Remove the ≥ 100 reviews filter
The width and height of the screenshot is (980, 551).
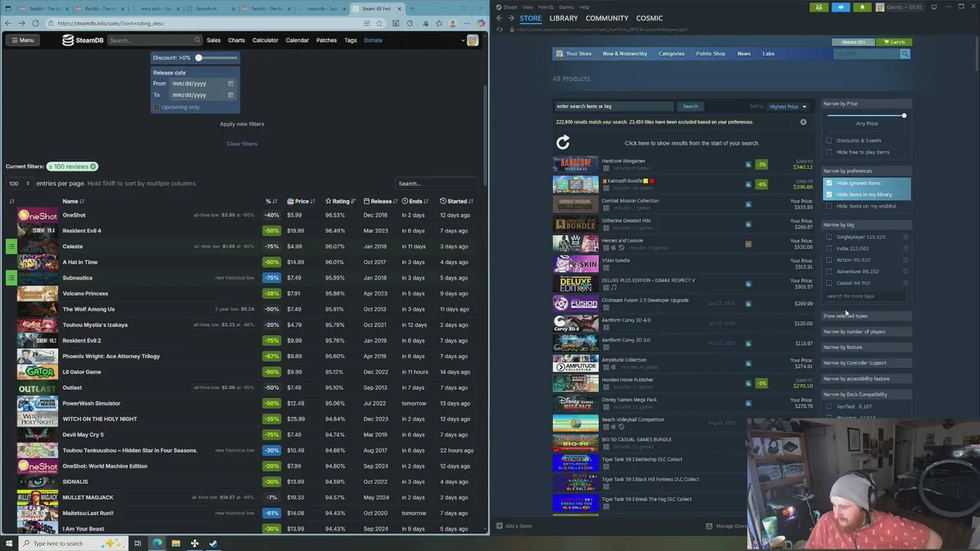tap(93, 166)
